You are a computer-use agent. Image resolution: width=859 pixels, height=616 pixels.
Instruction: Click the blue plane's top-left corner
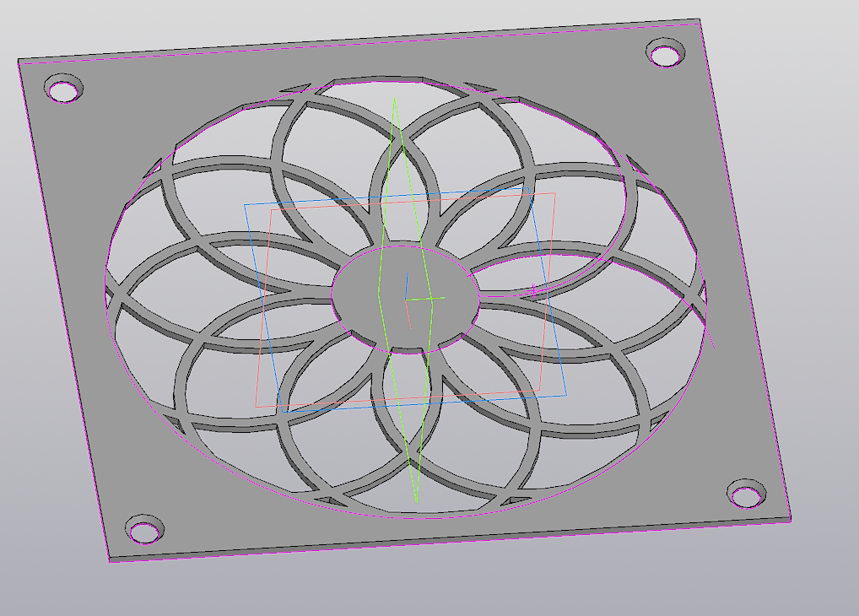coord(246,204)
